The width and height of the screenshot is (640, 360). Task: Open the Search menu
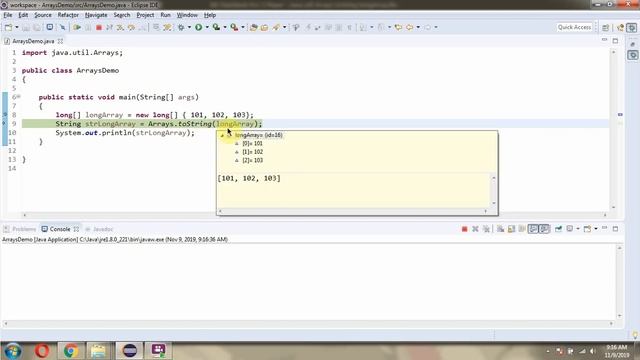click(122, 15)
